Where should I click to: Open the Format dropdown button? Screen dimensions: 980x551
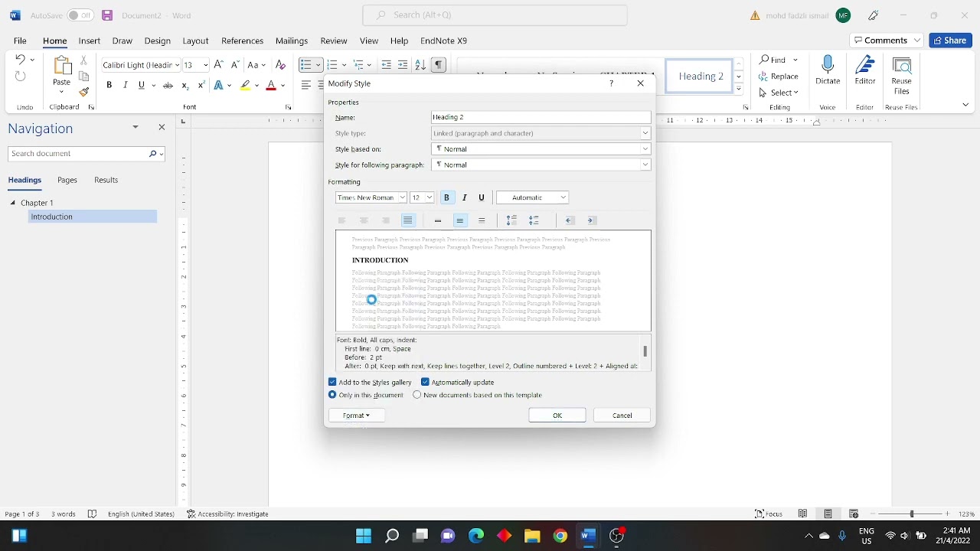[357, 416]
